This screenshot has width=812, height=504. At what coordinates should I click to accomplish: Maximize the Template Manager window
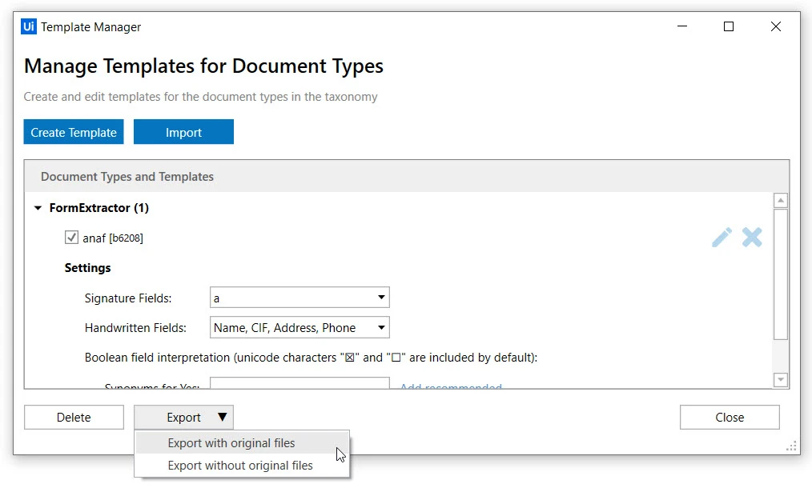click(729, 26)
